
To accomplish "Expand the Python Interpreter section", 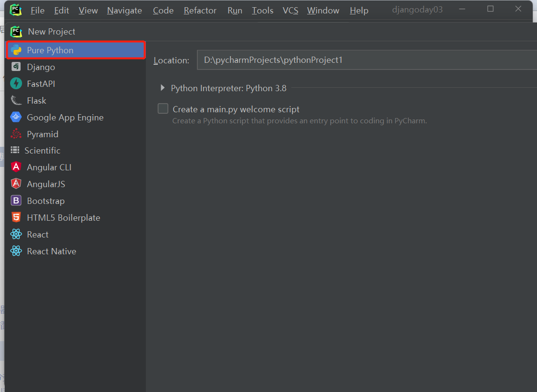I will pyautogui.click(x=162, y=88).
